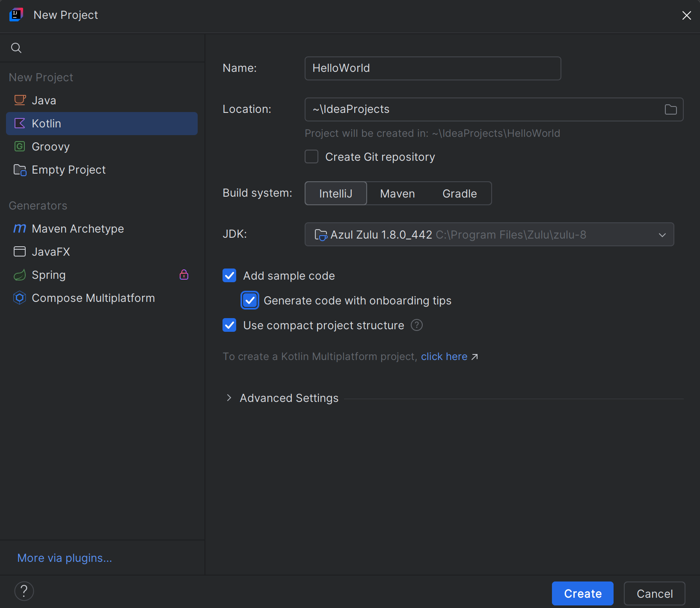This screenshot has height=608, width=700.
Task: Switch build system to Gradle
Action: (459, 193)
